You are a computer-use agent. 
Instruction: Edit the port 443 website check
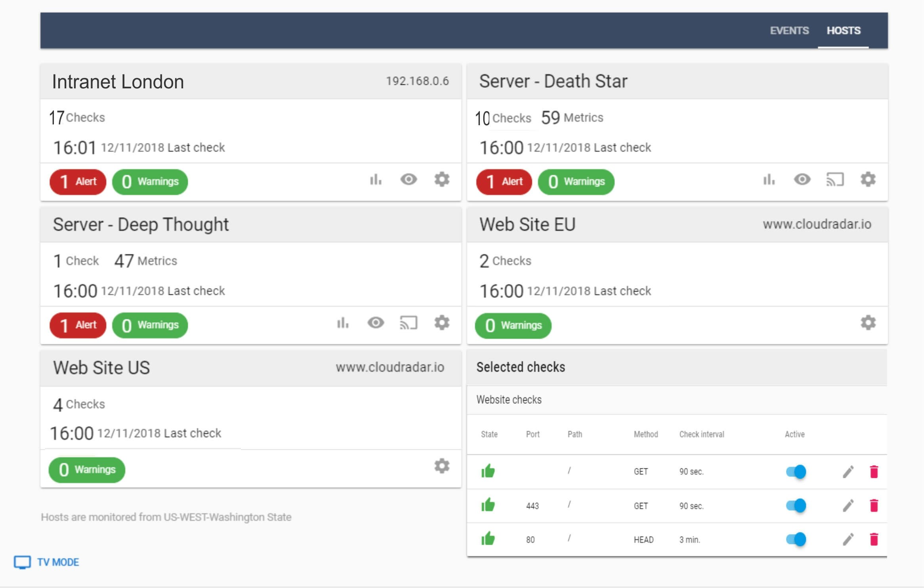848,506
